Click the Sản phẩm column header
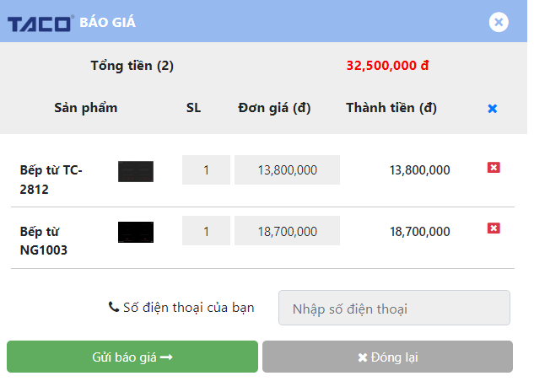 point(86,108)
